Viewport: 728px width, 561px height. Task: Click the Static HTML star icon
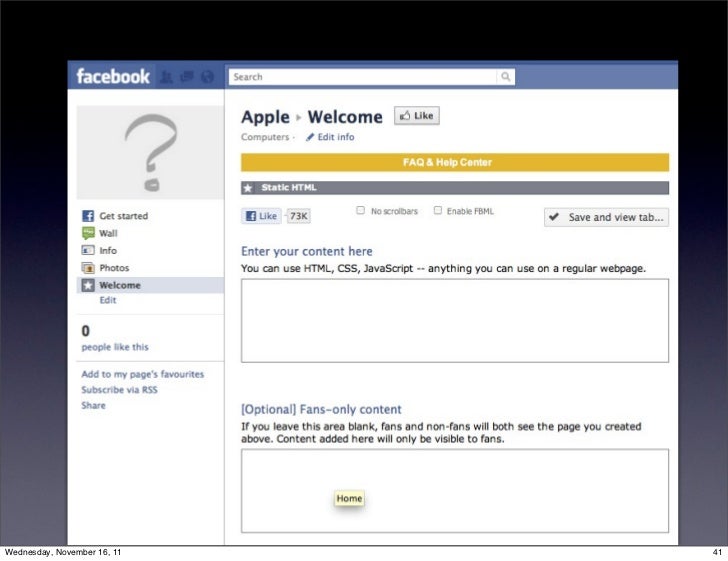point(248,188)
